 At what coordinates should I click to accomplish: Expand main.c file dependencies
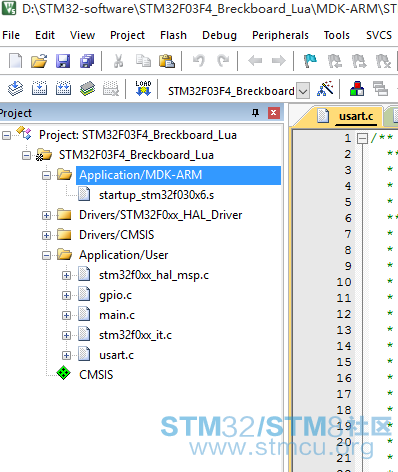(x=66, y=315)
